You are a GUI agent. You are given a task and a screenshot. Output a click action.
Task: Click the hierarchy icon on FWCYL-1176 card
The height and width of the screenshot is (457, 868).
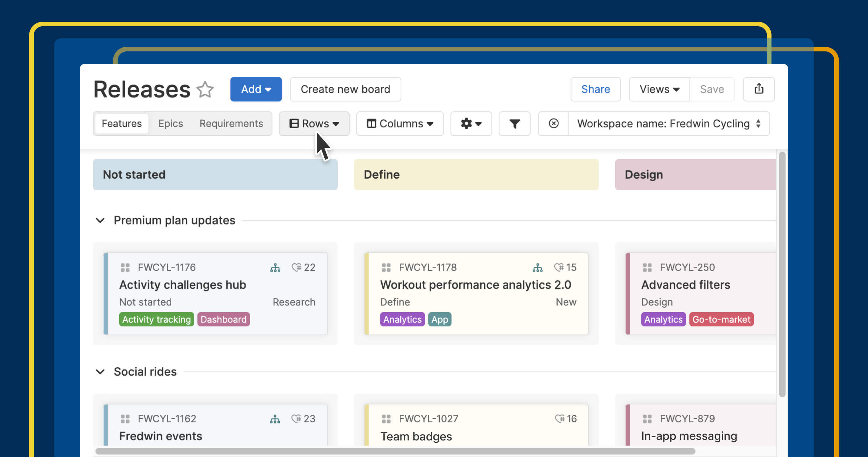[x=275, y=268]
